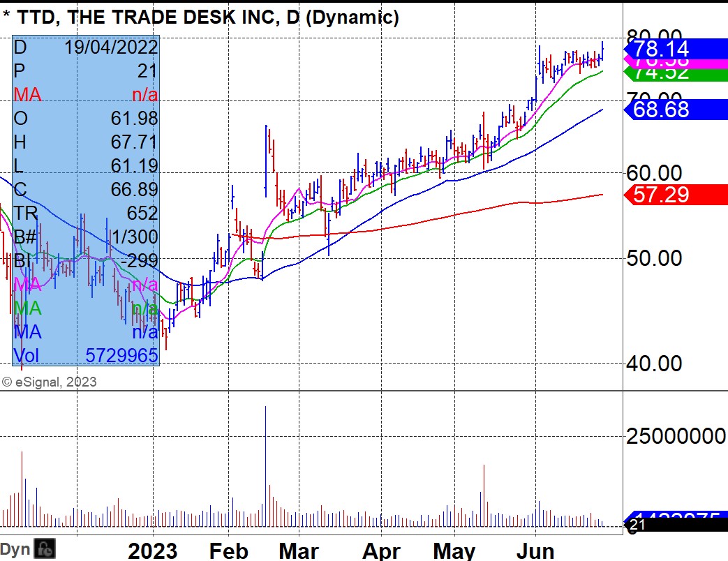Click the 40.00 price axis label
The image size is (728, 561).
(x=654, y=363)
